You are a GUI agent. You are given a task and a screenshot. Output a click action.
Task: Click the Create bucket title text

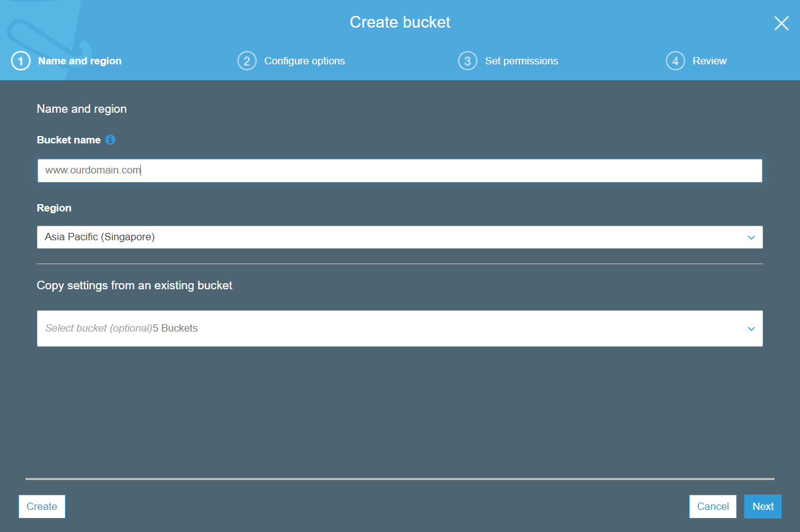pos(400,23)
